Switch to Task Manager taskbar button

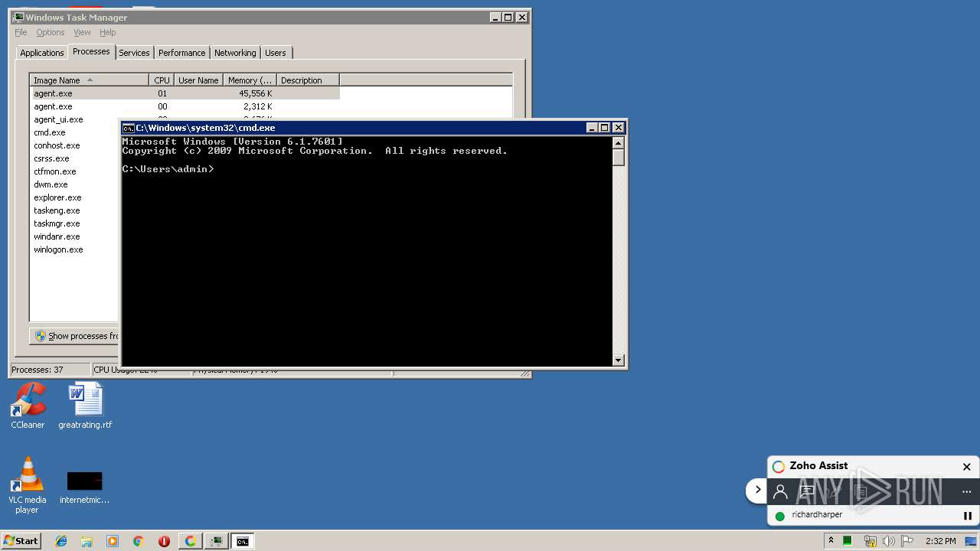point(217,541)
